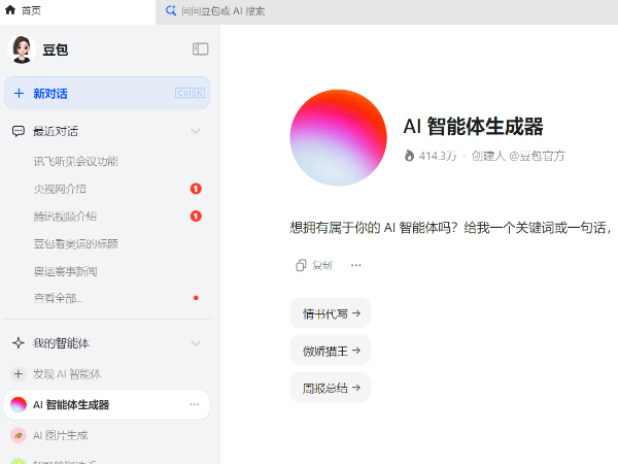Collapse the sidebar with the panel icon
This screenshot has height=464, width=618.
(x=200, y=49)
